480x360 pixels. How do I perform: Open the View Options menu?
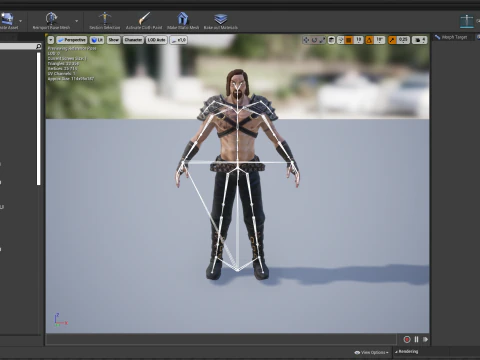point(371,352)
